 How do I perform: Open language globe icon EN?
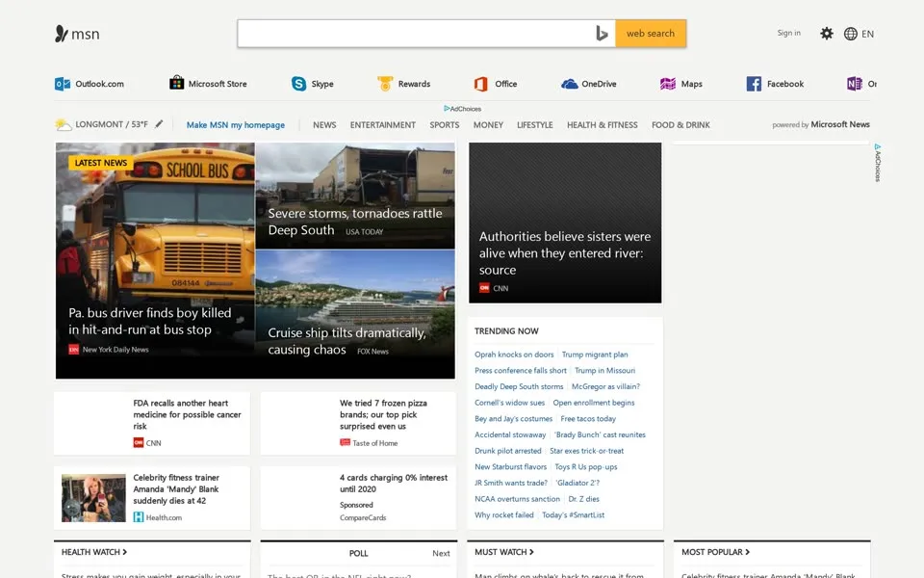[850, 34]
